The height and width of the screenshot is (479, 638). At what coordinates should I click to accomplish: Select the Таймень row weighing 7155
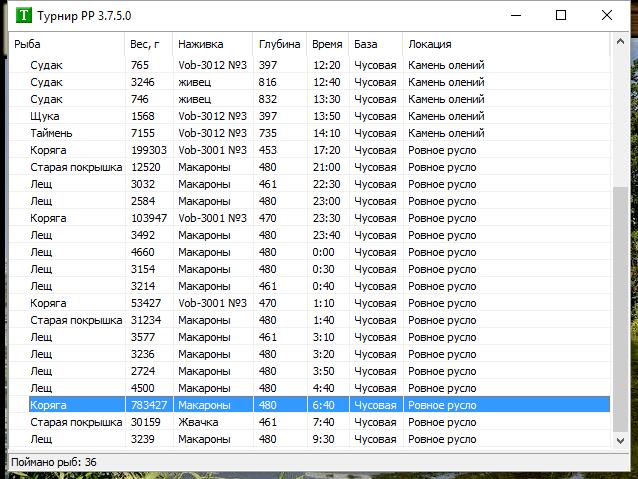pos(309,133)
